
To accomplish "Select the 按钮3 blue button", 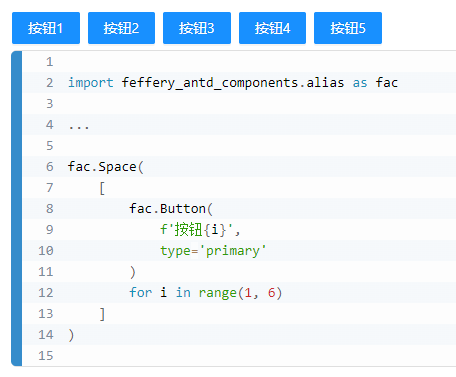I will pos(197,28).
